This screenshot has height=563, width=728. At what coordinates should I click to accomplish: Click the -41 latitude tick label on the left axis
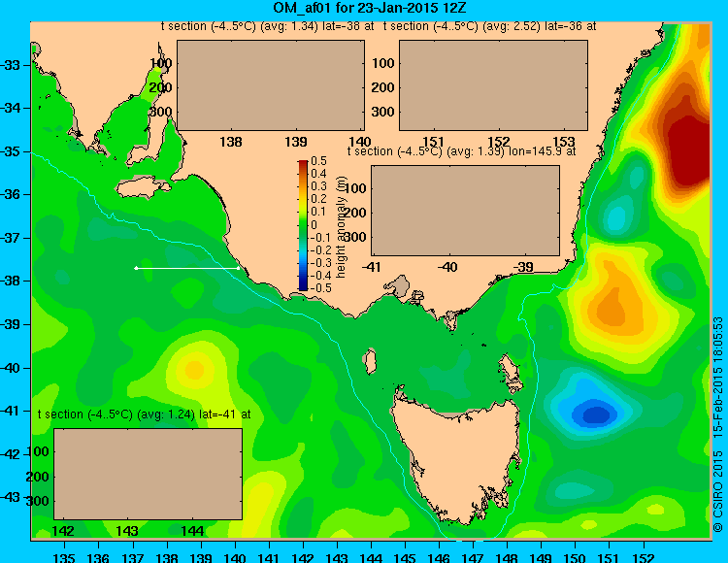point(11,411)
